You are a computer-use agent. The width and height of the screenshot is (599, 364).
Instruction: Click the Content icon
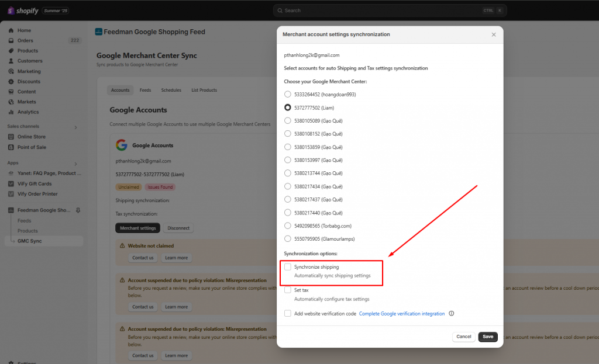pos(11,92)
